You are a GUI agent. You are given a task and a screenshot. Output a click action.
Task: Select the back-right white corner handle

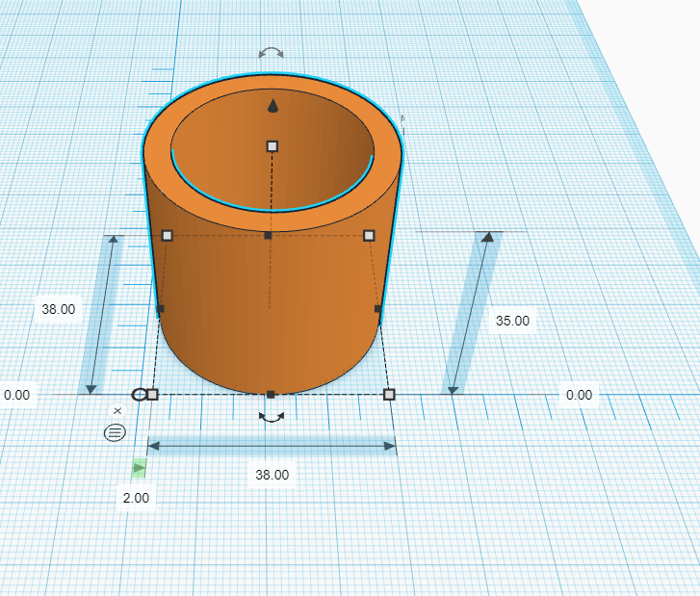(369, 235)
